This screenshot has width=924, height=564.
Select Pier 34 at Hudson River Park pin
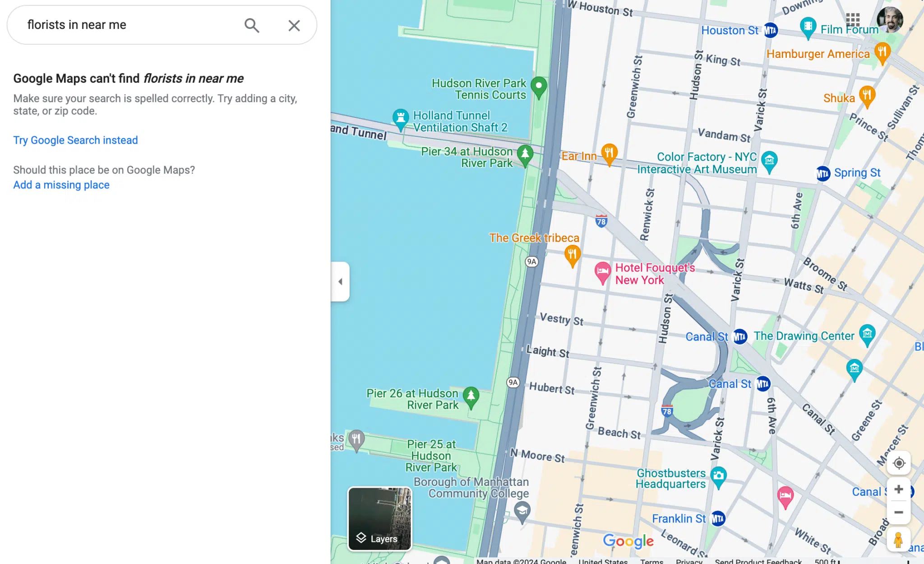(x=525, y=156)
